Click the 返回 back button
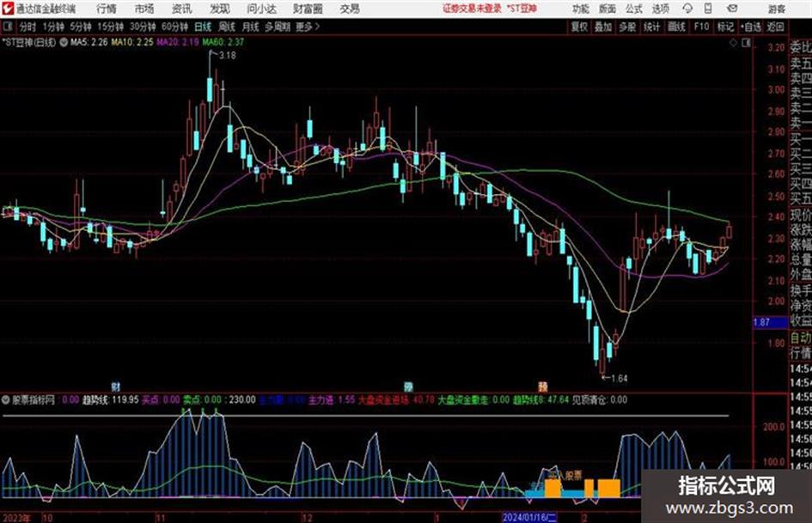This screenshot has width=812, height=523. pos(775,27)
